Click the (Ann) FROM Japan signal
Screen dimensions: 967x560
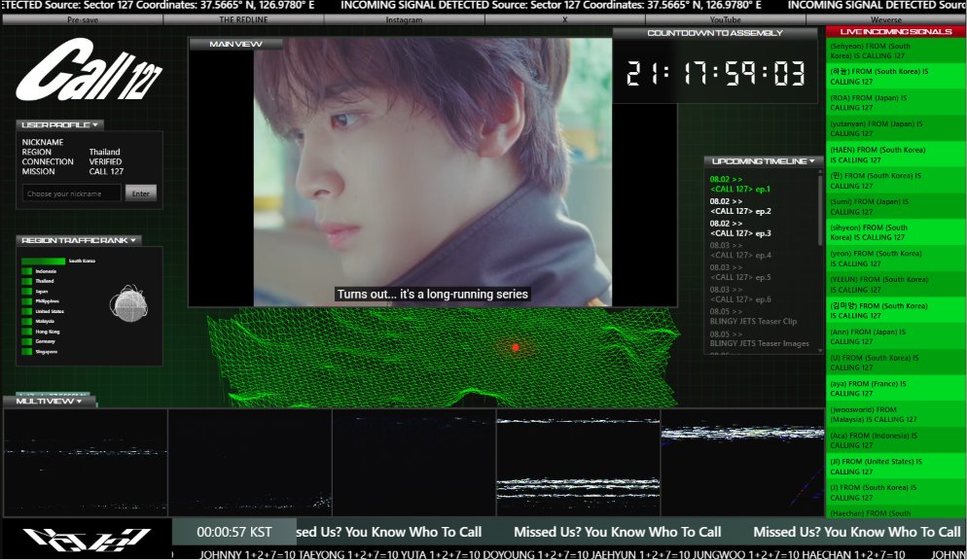pyautogui.click(x=895, y=336)
